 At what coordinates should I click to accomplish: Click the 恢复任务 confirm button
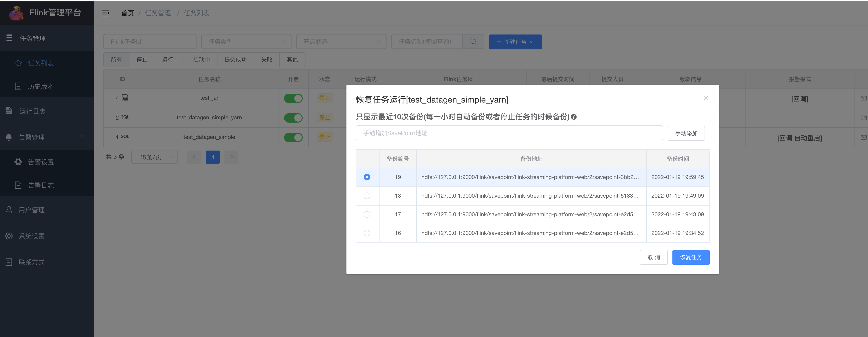pos(691,257)
